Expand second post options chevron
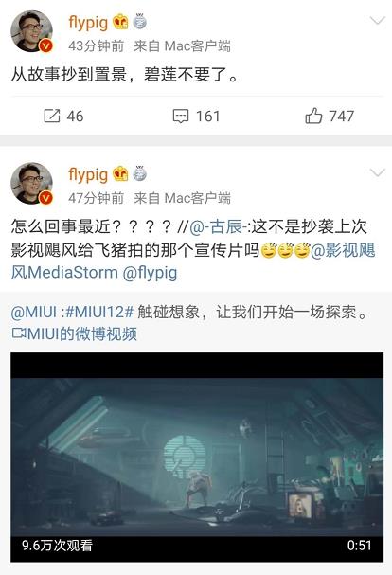This screenshot has width=392, height=575. [378, 172]
